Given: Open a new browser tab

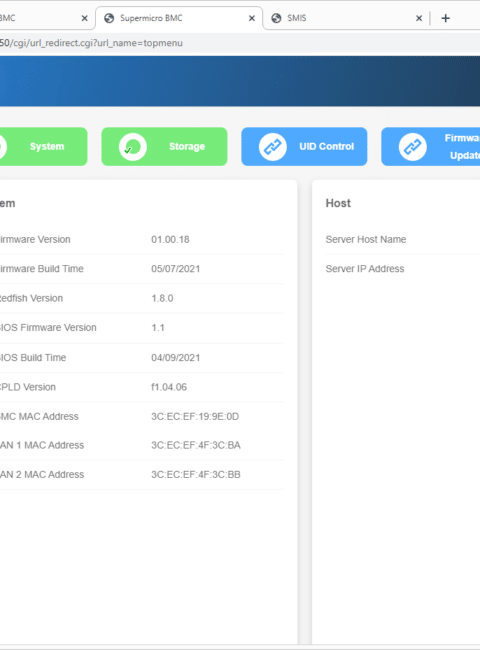Looking at the screenshot, I should 446,18.
